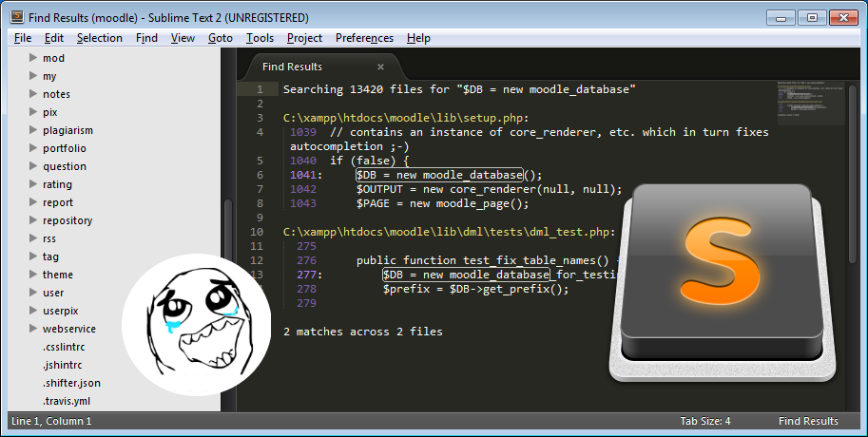Close the Find Results tab
This screenshot has height=437, width=868.
381,66
